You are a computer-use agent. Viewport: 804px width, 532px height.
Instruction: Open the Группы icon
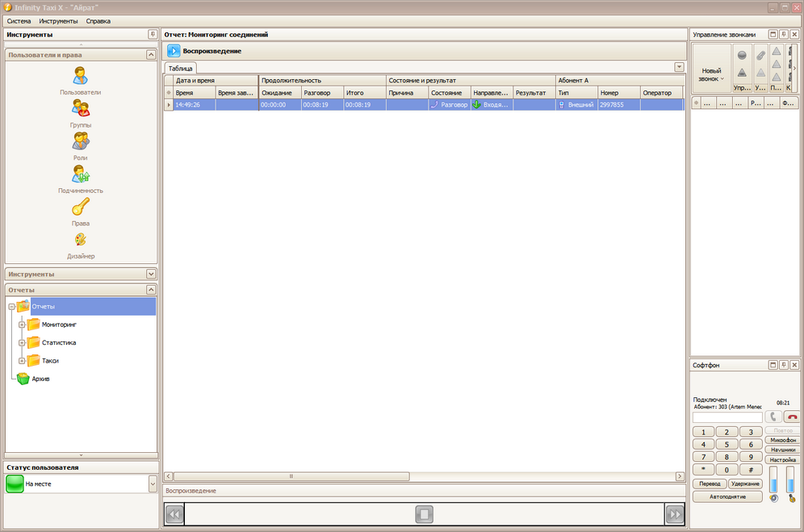[81, 108]
